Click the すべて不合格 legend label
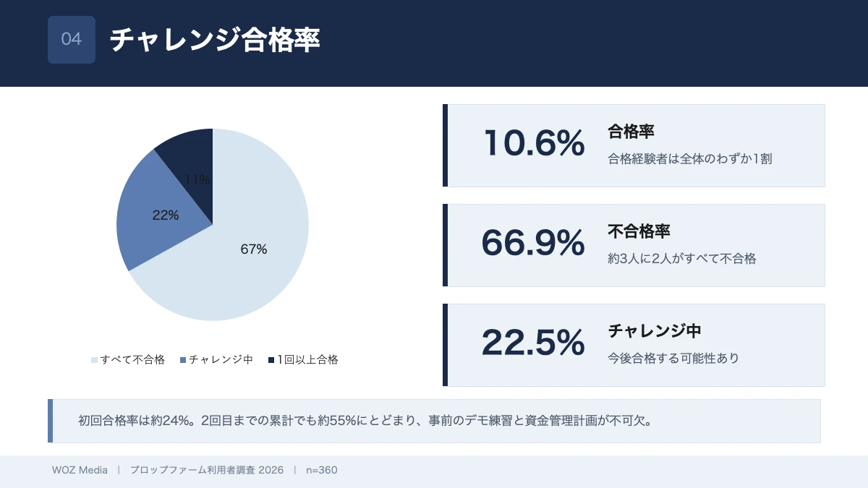 [133, 359]
